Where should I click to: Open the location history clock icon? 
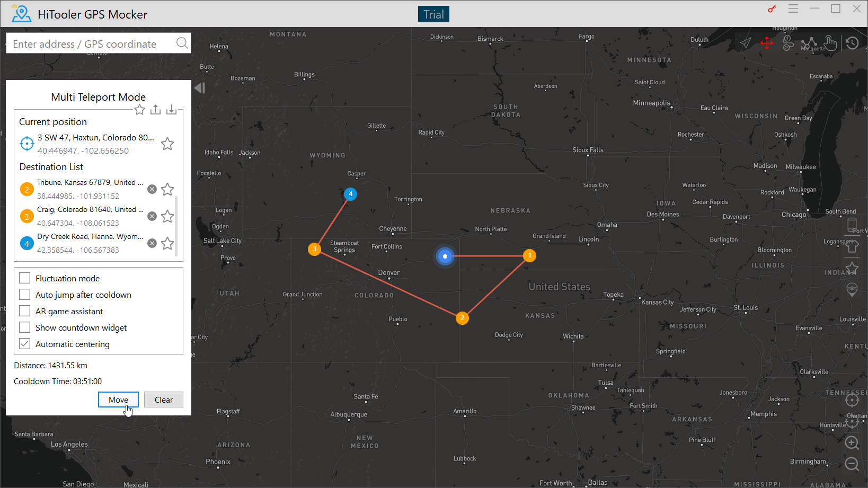click(x=852, y=43)
